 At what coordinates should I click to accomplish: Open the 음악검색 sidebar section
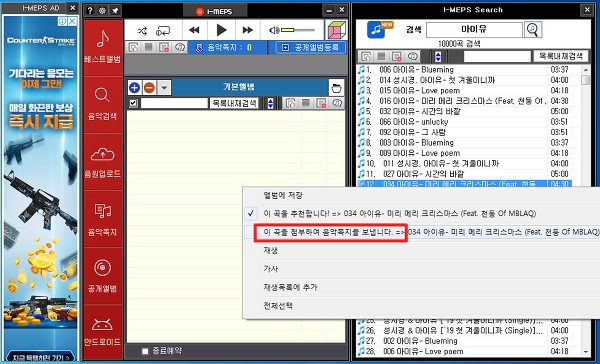(103, 104)
